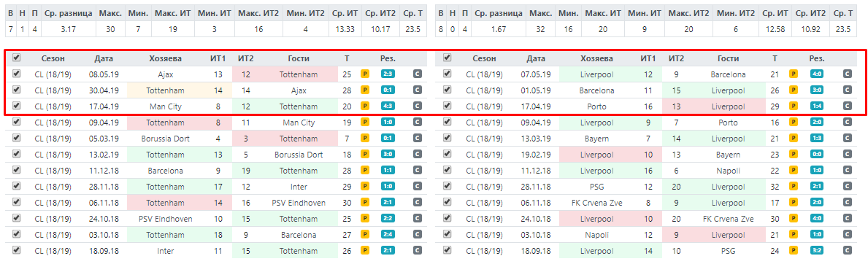Click gray C icon in Liverpool–PSG 18.09.18 row
The image size is (868, 264).
[x=846, y=251]
